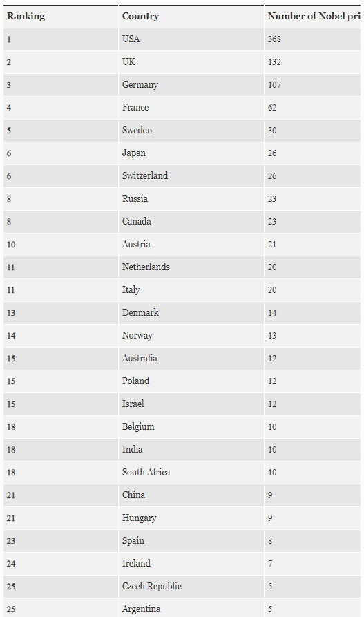Select the Switzerland country cell
The width and height of the screenshot is (364, 617).
(191, 176)
